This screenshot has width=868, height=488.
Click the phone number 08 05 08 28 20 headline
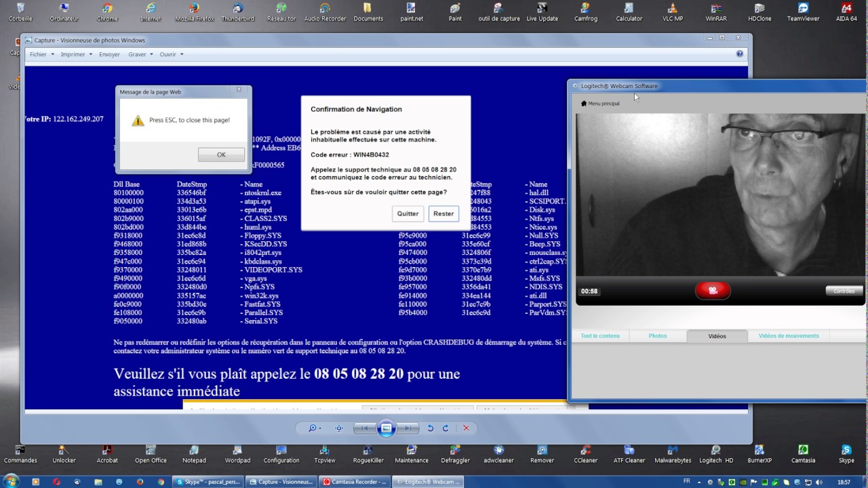(359, 374)
